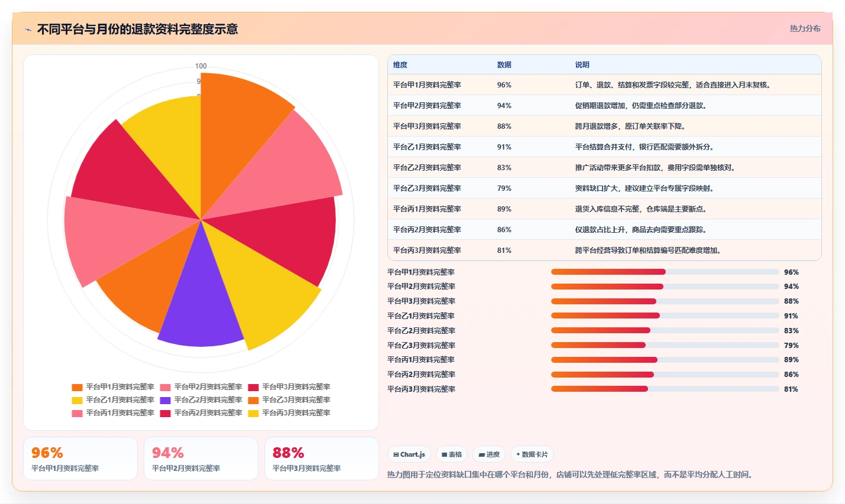Click the description 跨月退款增多，原订单关联率下降。
The width and height of the screenshot is (845, 504).
coord(630,126)
